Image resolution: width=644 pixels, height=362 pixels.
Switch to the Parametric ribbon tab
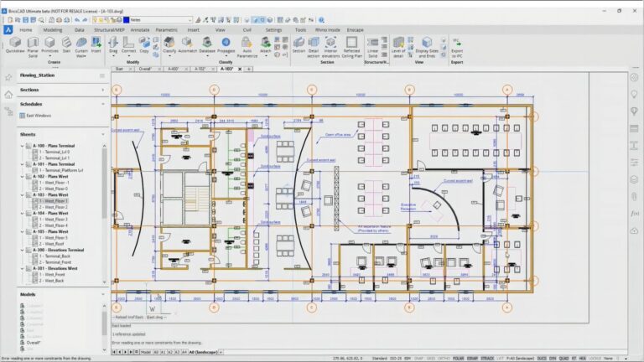166,30
